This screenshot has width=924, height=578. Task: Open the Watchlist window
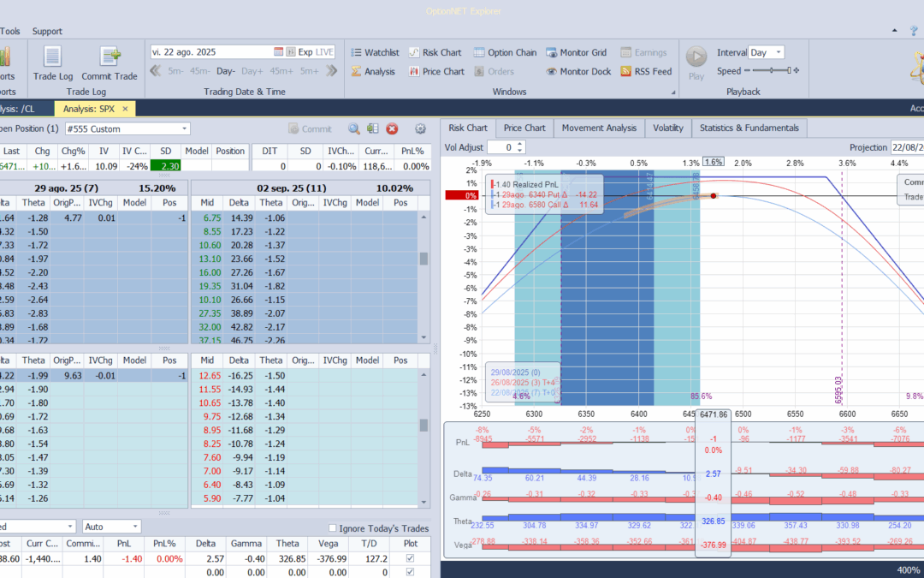click(375, 52)
